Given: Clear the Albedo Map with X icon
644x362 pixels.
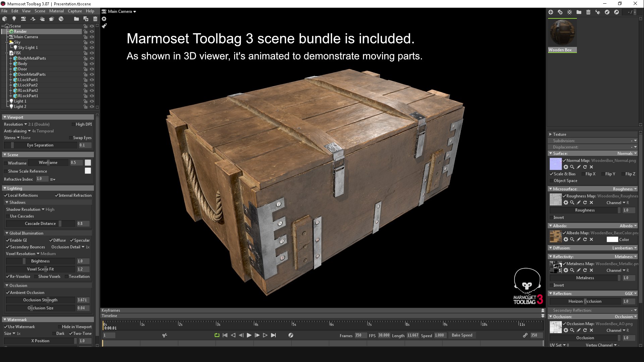Looking at the screenshot, I should [x=591, y=239].
